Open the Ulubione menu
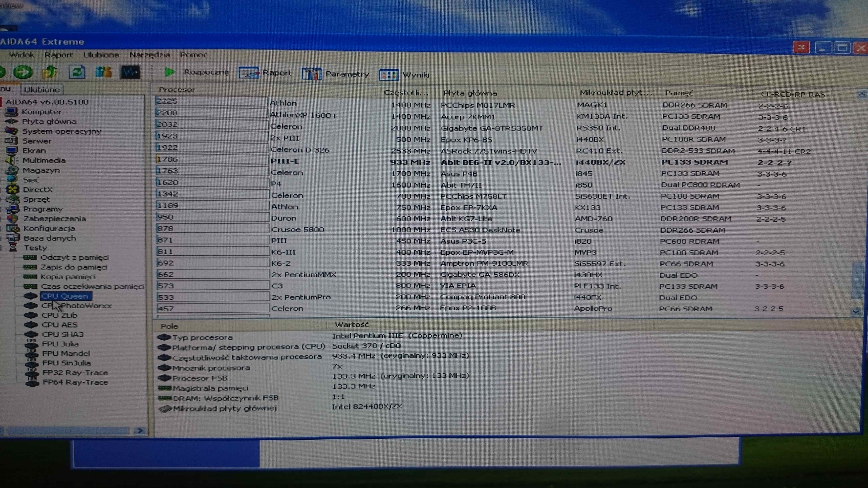This screenshot has height=488, width=868. (x=101, y=55)
